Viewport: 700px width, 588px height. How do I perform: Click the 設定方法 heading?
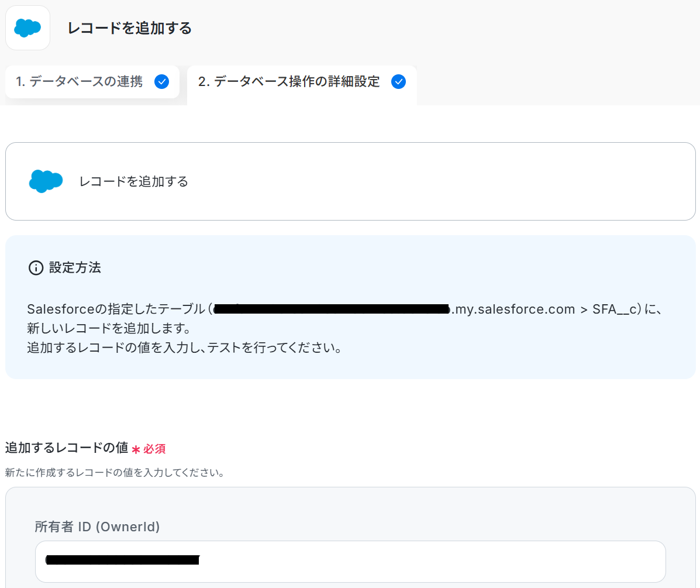[75, 267]
